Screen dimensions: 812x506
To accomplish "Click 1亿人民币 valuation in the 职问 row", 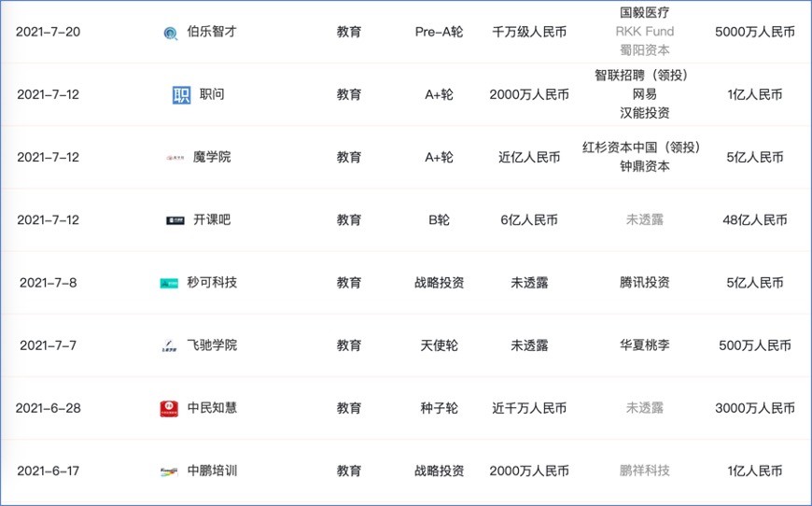I will 755,95.
